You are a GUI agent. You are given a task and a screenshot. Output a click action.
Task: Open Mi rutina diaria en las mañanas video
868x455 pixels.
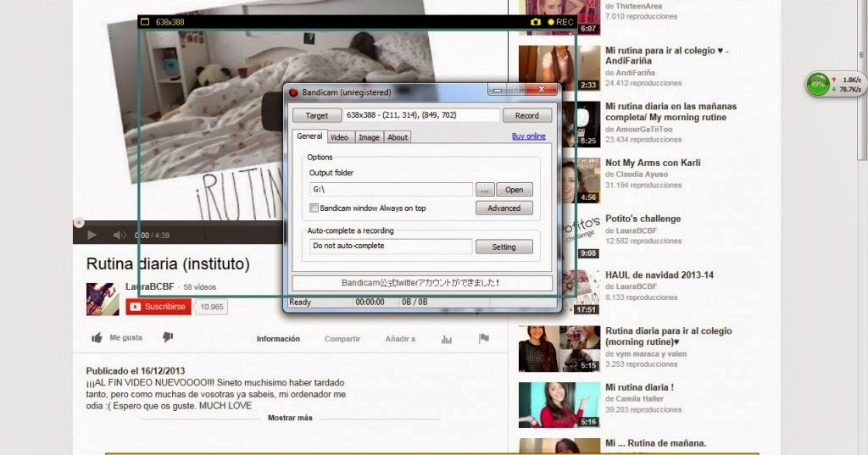[x=671, y=112]
